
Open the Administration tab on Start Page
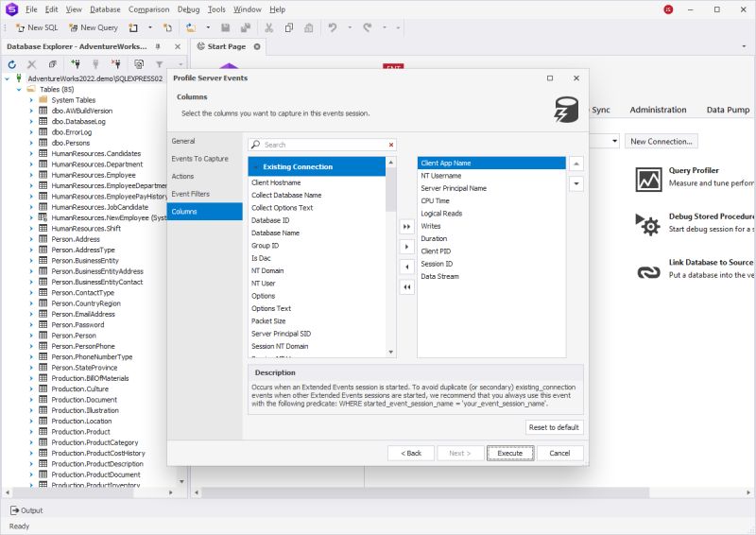tap(658, 110)
